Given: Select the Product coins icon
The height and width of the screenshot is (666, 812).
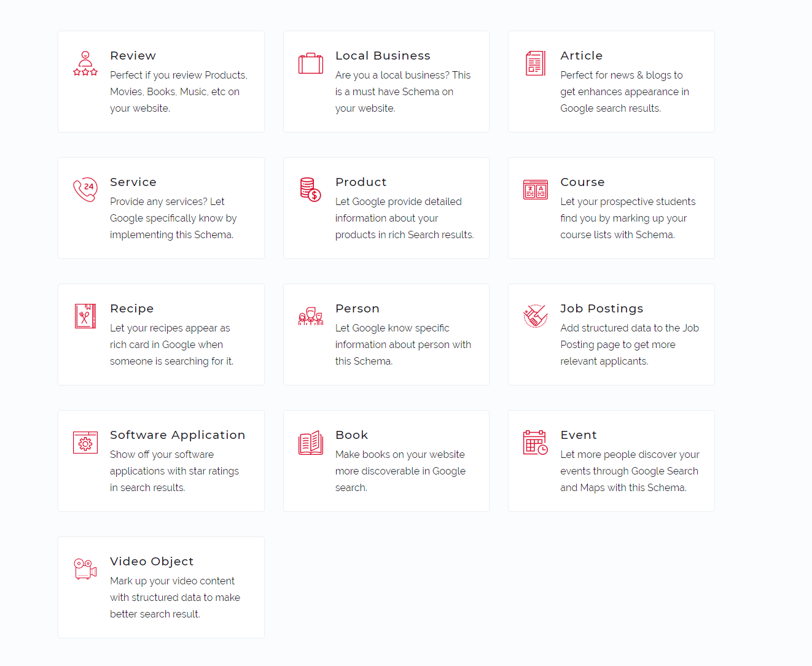Looking at the screenshot, I should pyautogui.click(x=310, y=189).
